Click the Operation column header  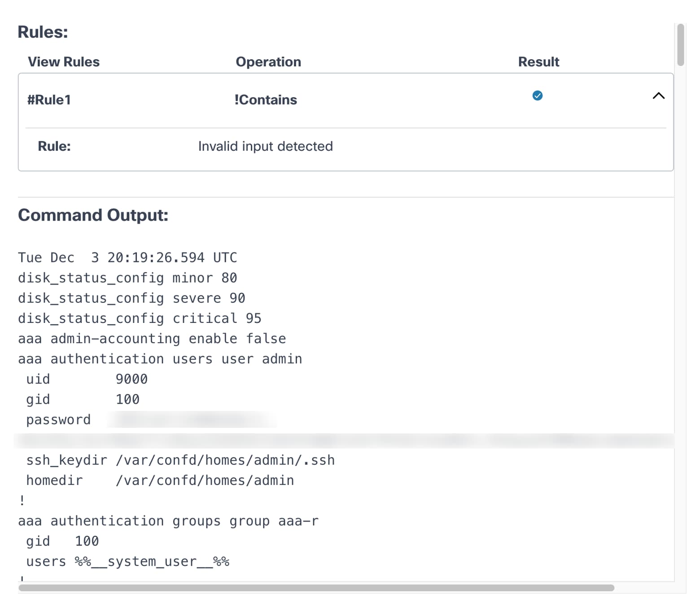[x=268, y=62]
